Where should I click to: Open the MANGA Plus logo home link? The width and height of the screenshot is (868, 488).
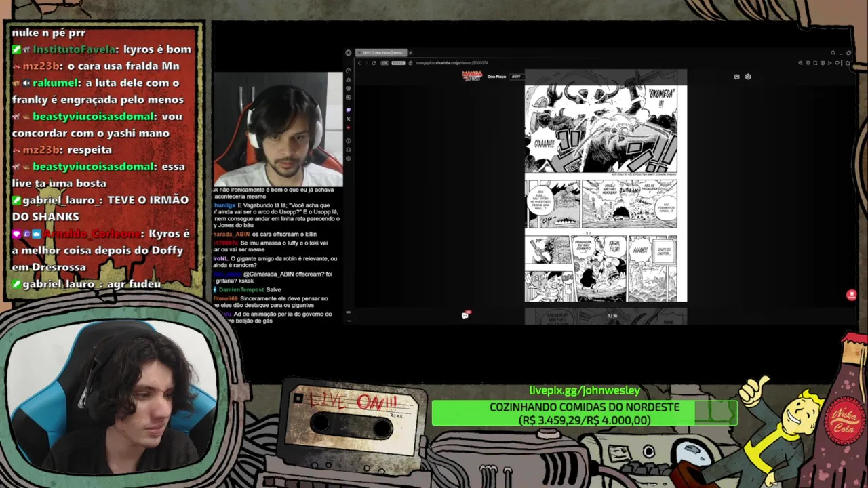pos(472,76)
